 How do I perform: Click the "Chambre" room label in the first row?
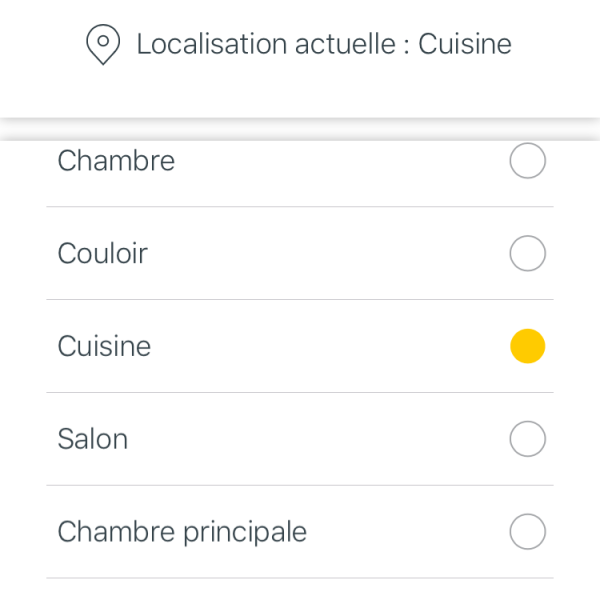click(x=116, y=161)
